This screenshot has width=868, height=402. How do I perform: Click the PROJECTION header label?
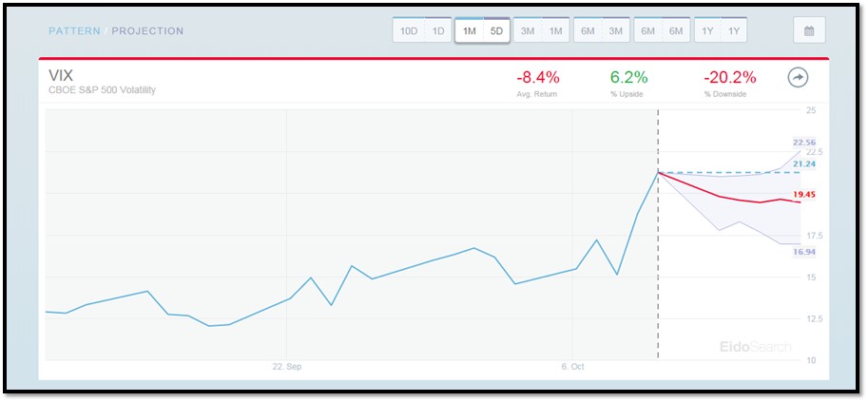point(147,31)
